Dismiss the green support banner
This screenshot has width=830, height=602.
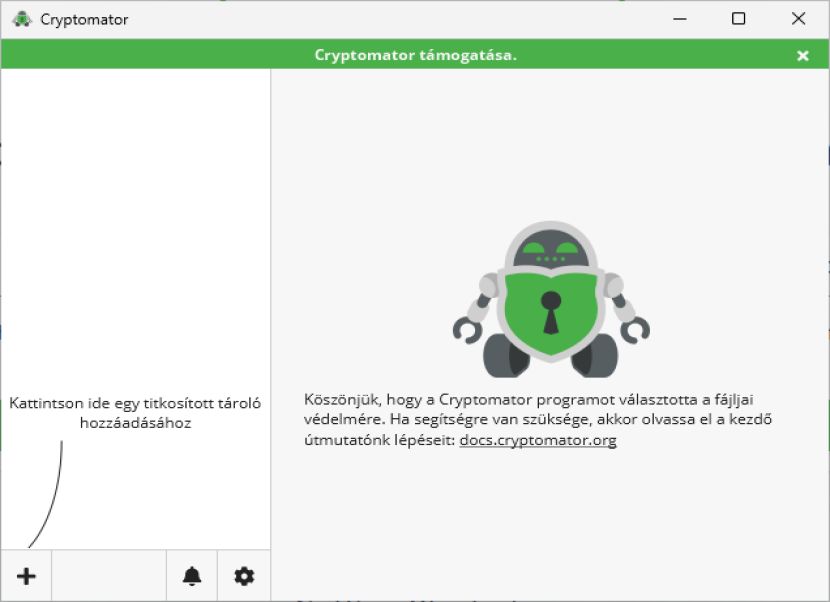(x=802, y=55)
